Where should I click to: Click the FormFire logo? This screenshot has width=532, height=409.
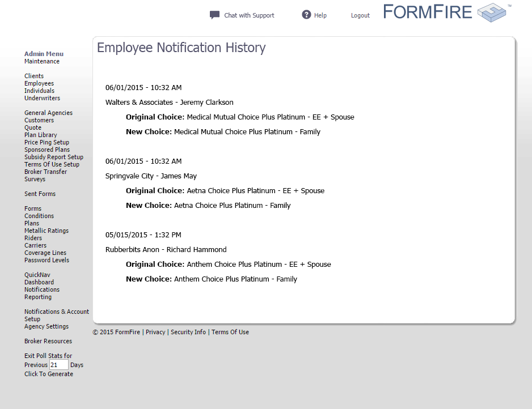pos(447,12)
